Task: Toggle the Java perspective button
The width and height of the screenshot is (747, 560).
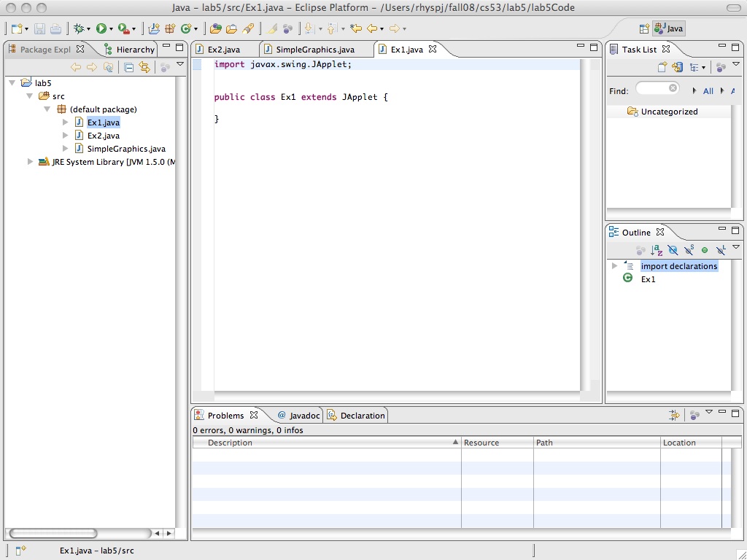Action: coord(669,28)
